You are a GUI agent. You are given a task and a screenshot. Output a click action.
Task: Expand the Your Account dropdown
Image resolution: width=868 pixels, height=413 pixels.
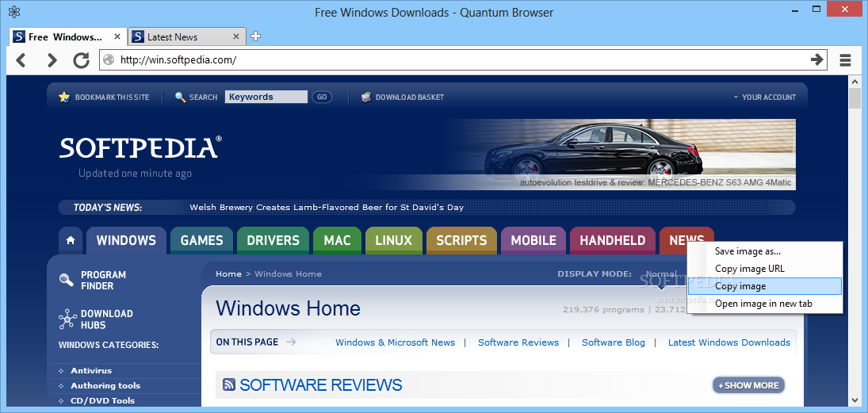(x=764, y=97)
